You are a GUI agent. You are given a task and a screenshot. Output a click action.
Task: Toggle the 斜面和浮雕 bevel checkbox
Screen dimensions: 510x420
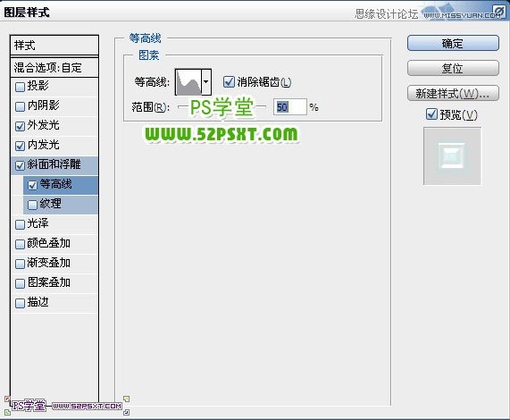click(20, 165)
